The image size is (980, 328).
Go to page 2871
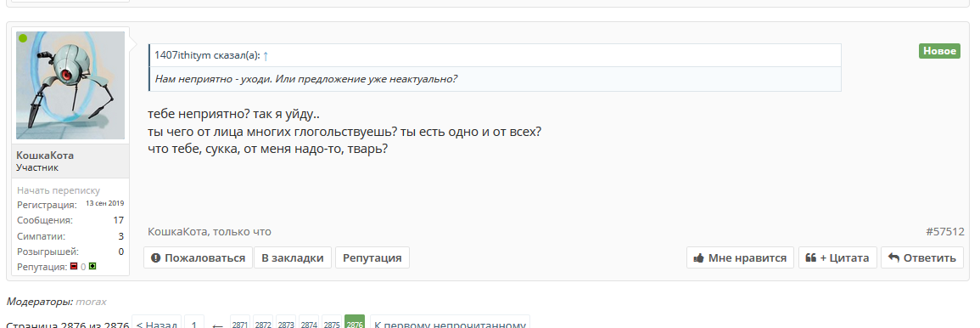click(240, 325)
